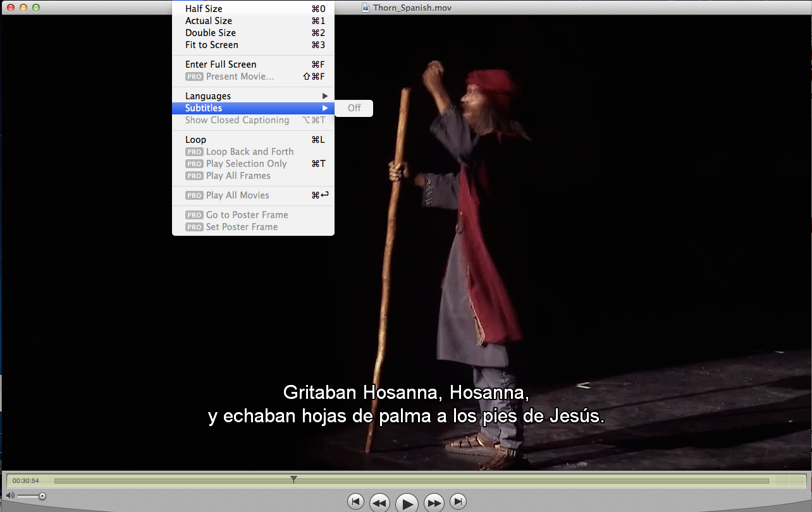The width and height of the screenshot is (812, 512).
Task: Click the rewind button
Action: click(x=379, y=503)
